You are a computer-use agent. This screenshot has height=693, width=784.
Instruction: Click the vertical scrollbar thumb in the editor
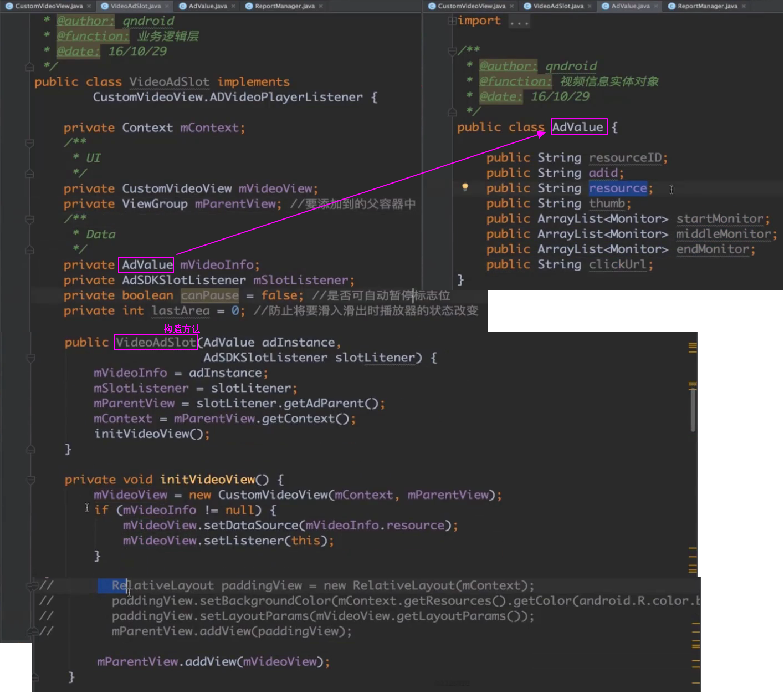click(693, 409)
